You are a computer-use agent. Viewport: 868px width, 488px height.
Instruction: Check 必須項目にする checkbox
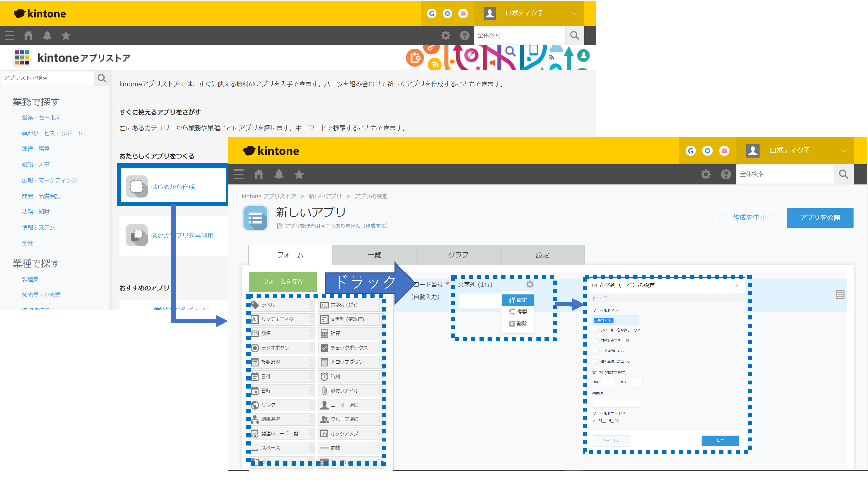pos(596,351)
